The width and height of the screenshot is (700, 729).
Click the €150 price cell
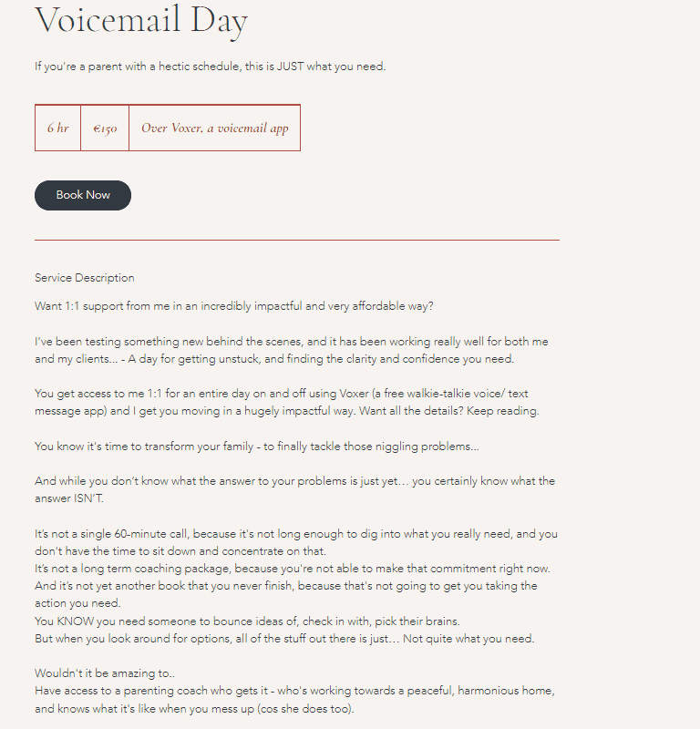[x=105, y=128]
